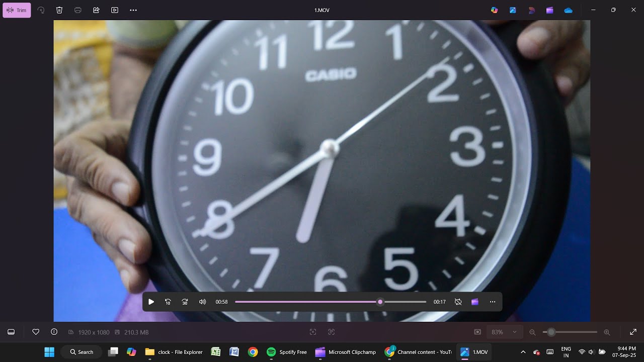
Task: Zoom out with the minus magnifier
Action: click(x=532, y=332)
